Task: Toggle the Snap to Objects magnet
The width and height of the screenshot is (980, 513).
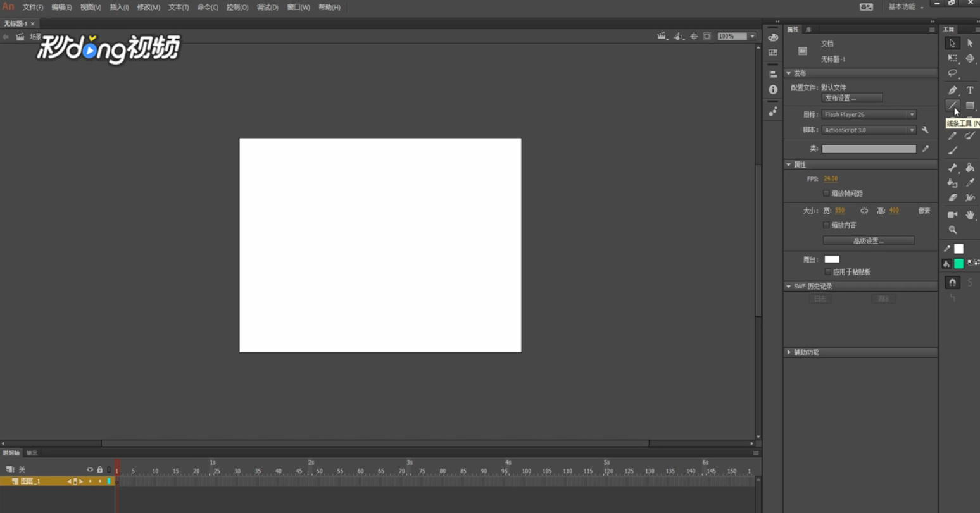Action: coord(952,283)
